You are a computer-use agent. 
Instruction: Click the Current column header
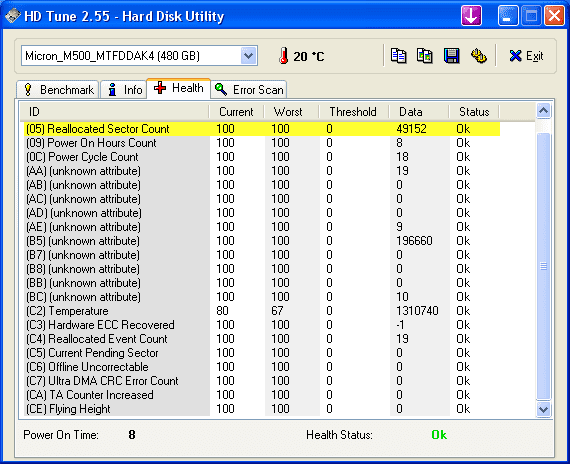(x=237, y=112)
